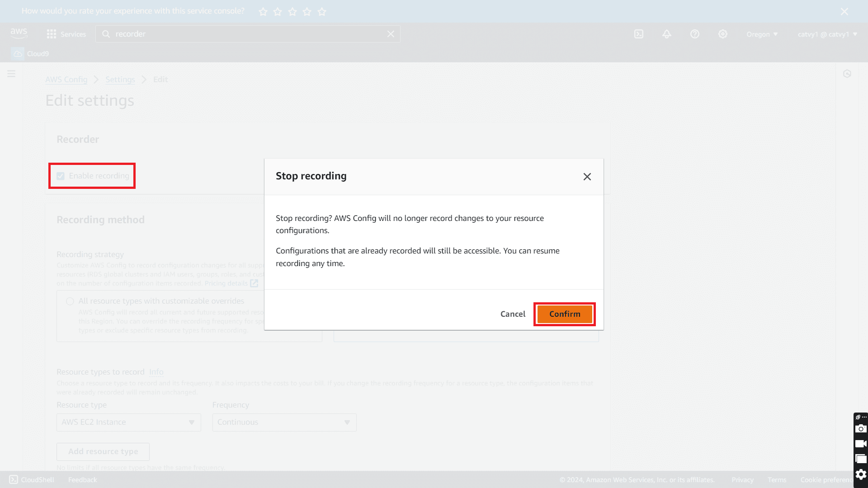This screenshot has height=488, width=868.
Task: Open capture tool settings gear
Action: pos(861,474)
